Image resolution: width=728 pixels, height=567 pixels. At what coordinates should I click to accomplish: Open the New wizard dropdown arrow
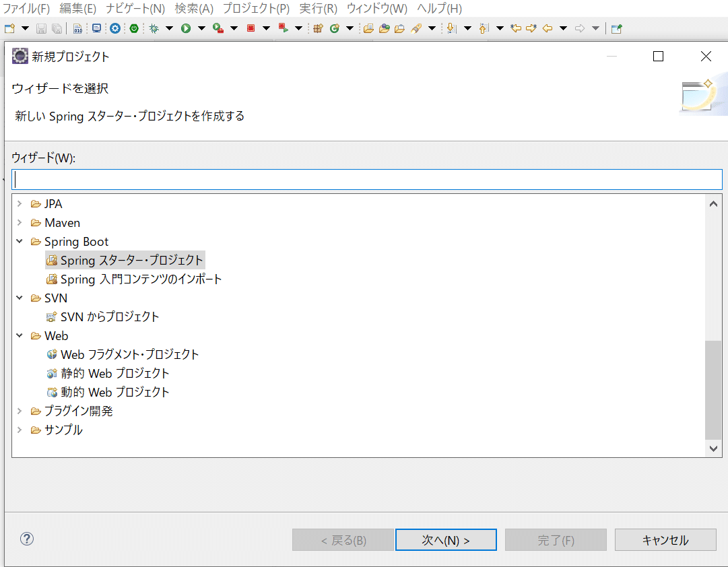coord(25,28)
